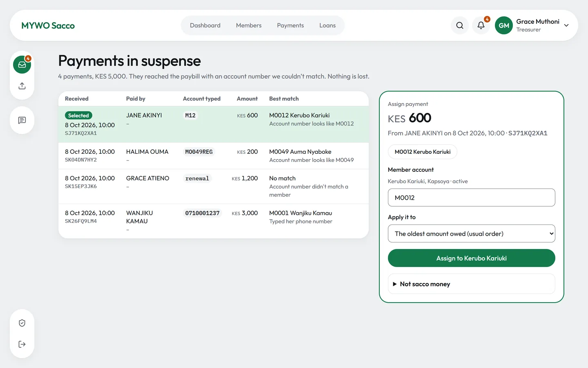The image size is (588, 368).
Task: Click transaction code SK15EP3JK6
Action: [81, 186]
